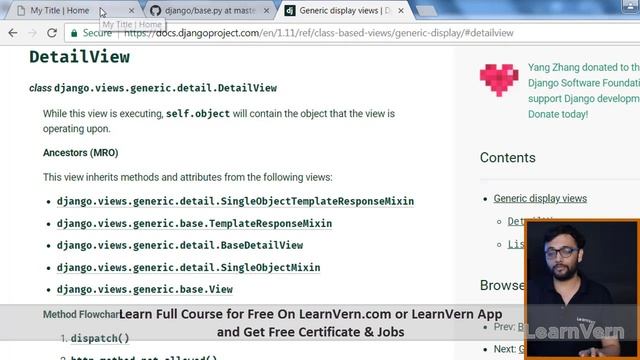Click the Django favicon on Generic display views tab
Image resolution: width=640 pixels, height=360 pixels.
coord(290,11)
